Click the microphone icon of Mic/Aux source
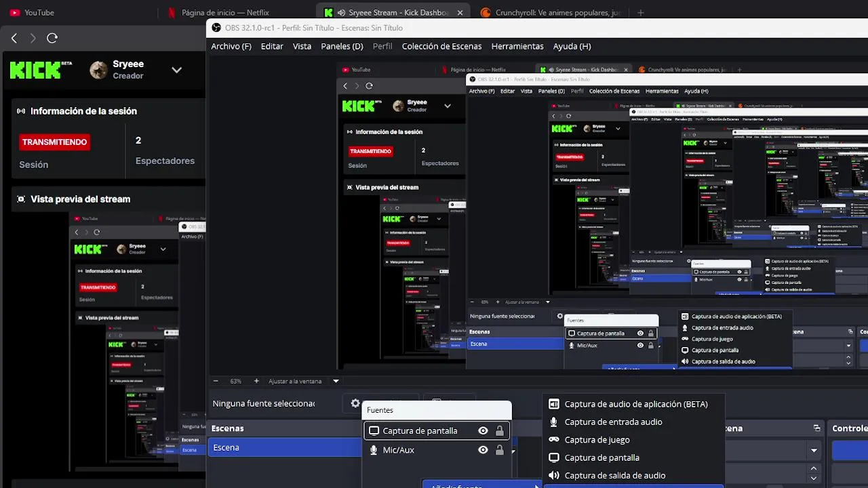 pyautogui.click(x=374, y=450)
